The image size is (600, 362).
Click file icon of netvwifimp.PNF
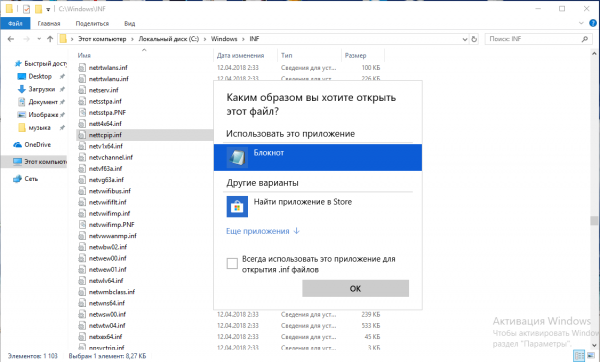(82, 225)
